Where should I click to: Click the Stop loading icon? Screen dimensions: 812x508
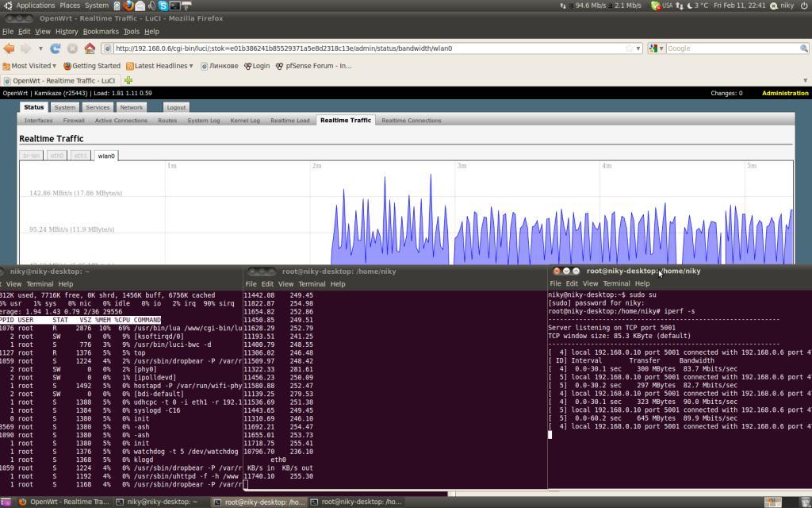click(x=72, y=48)
